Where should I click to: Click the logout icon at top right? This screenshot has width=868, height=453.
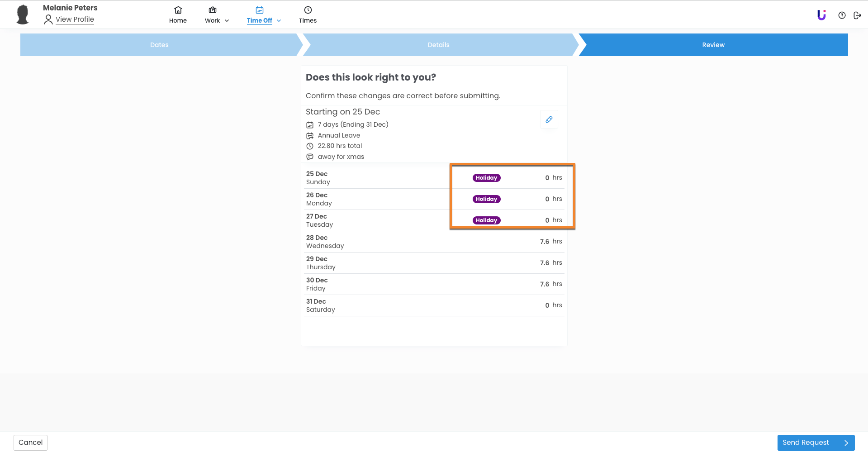pos(857,15)
